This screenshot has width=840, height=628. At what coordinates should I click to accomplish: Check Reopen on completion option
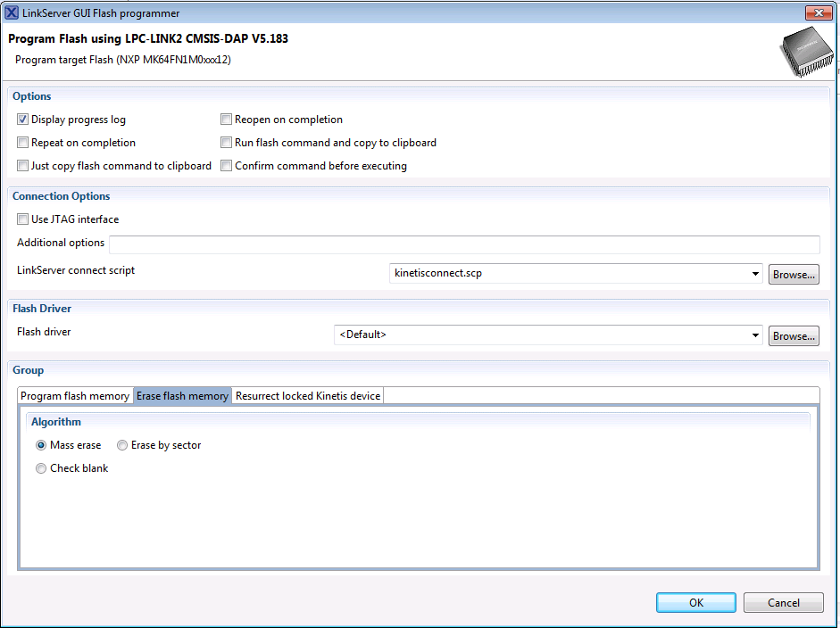point(227,120)
